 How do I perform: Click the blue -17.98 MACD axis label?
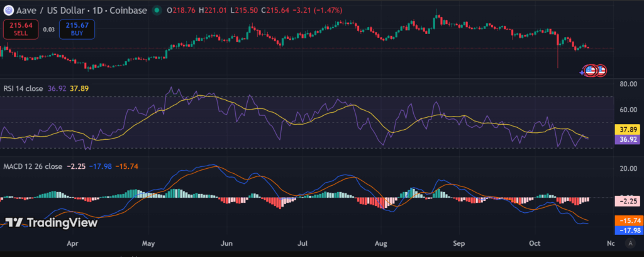click(628, 230)
